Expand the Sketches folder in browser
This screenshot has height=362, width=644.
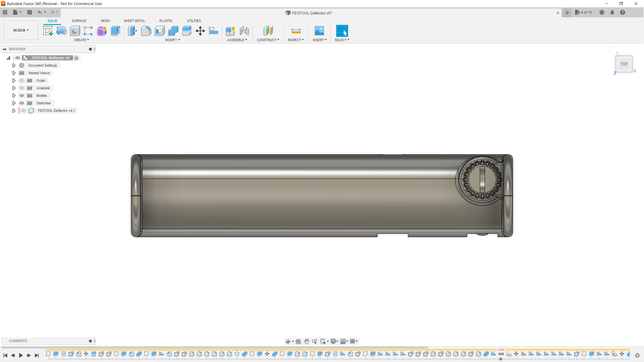14,103
